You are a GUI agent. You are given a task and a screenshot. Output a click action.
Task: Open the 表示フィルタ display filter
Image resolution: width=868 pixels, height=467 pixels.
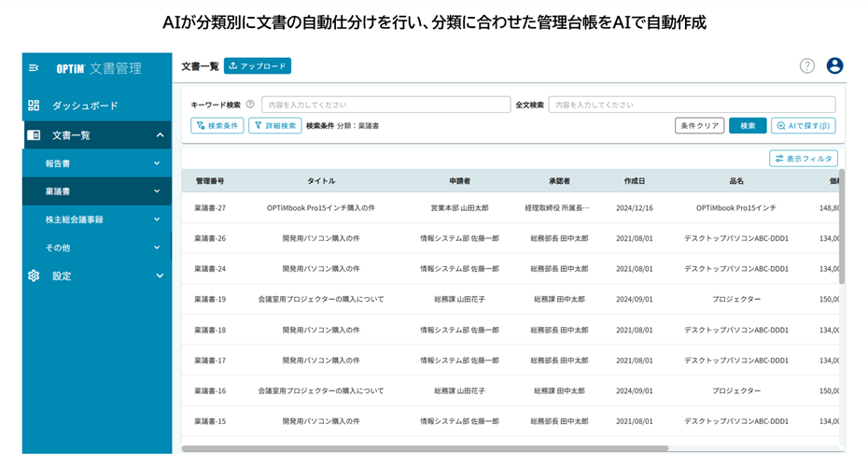[804, 159]
